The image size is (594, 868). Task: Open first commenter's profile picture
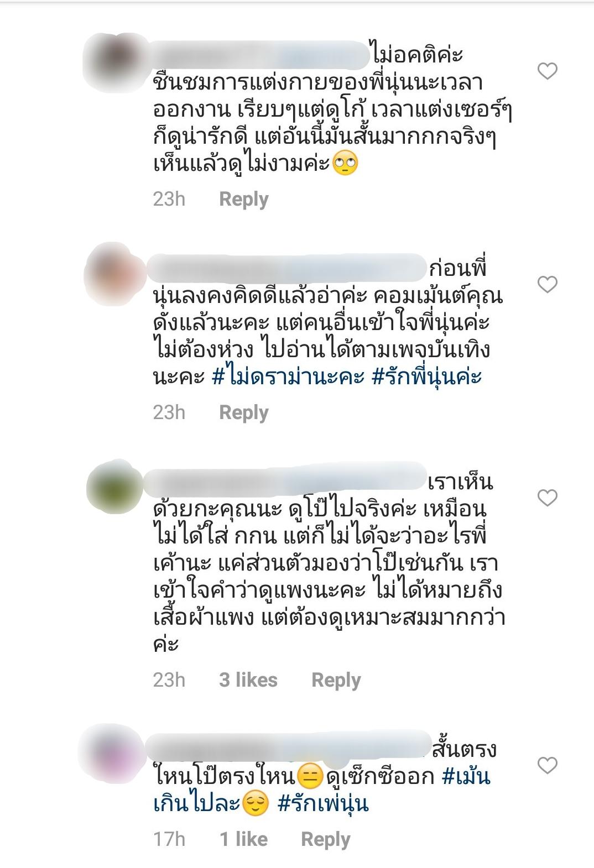tap(116, 60)
